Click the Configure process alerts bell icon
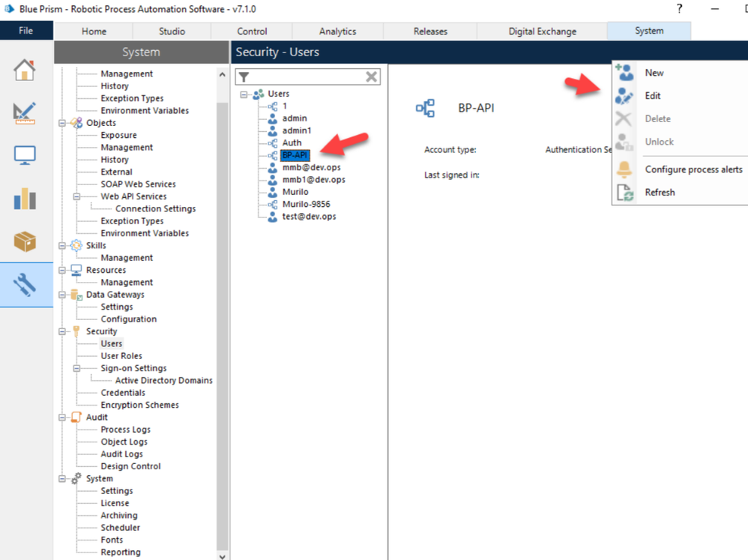This screenshot has width=748, height=560. [x=624, y=169]
